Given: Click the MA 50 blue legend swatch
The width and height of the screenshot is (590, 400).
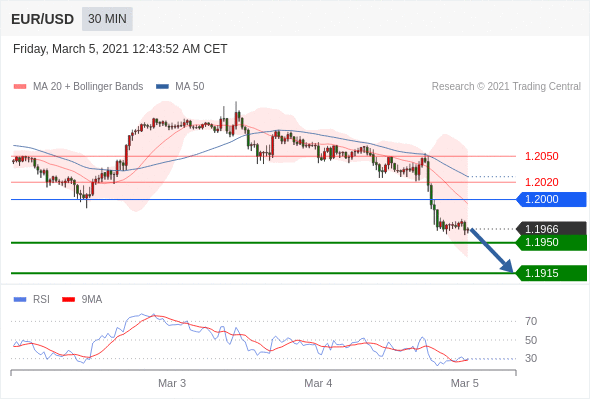Looking at the screenshot, I should (x=162, y=87).
